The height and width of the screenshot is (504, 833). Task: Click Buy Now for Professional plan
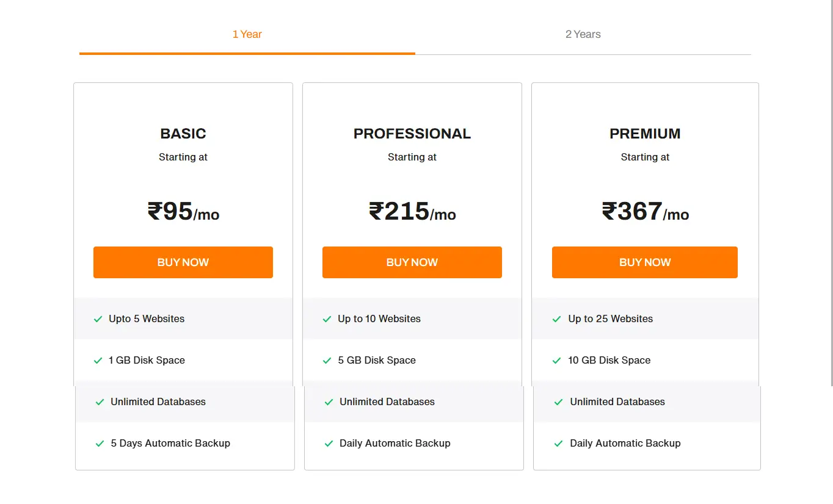pyautogui.click(x=412, y=262)
